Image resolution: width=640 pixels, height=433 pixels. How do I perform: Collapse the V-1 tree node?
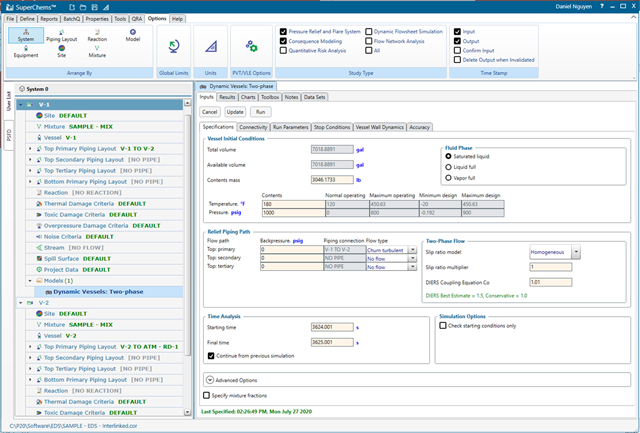(x=20, y=105)
